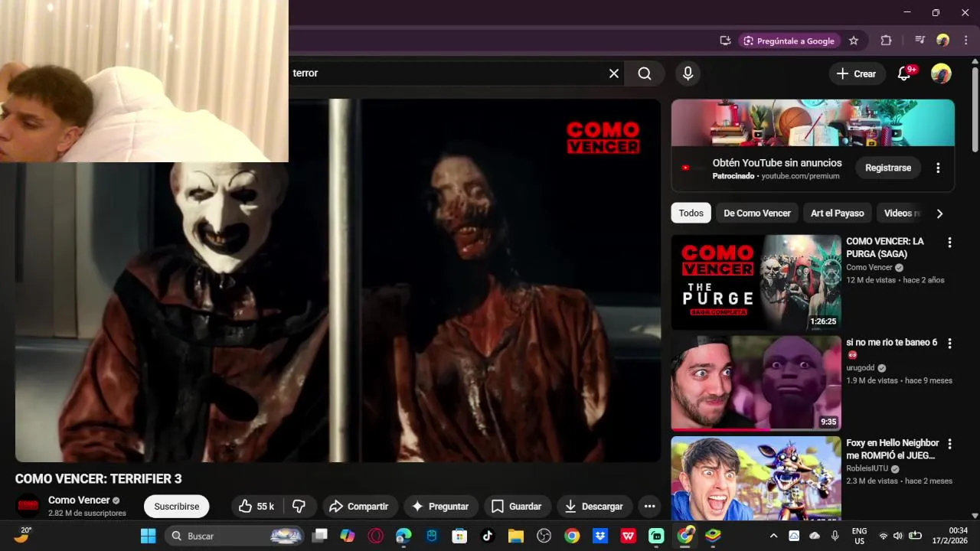Click the YouTube search magnifier button
This screenshot has width=980, height=551.
tap(645, 73)
